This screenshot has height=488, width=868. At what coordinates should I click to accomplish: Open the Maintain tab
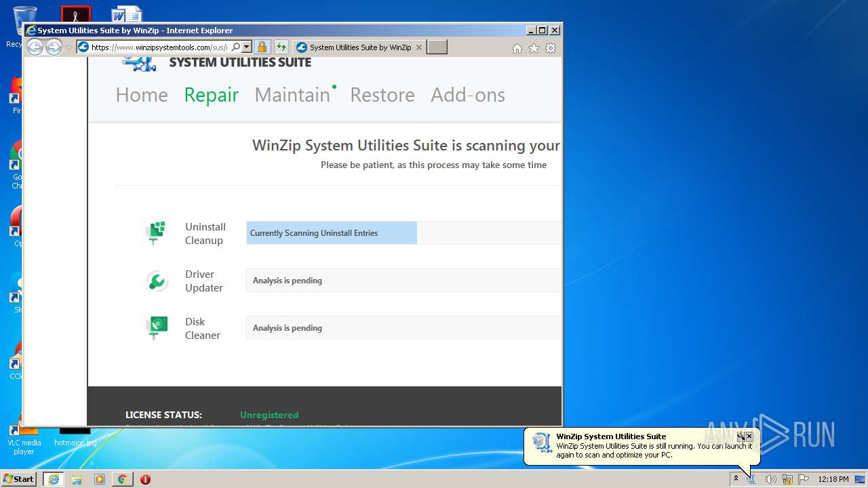tap(292, 95)
